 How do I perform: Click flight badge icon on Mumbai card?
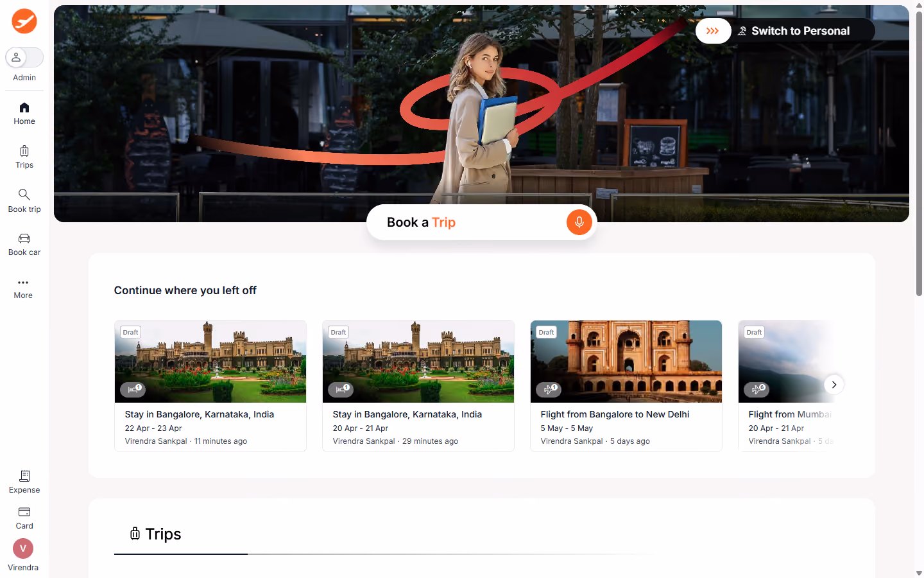(757, 389)
